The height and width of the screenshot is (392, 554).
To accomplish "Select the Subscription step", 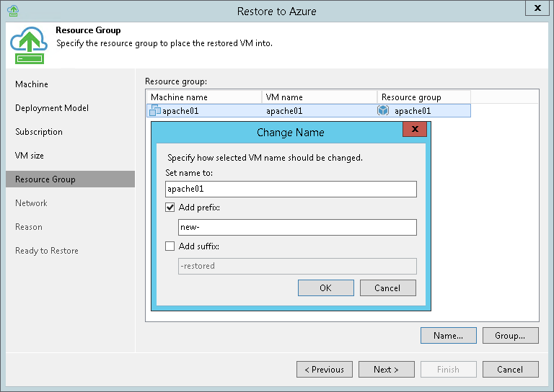I will 39,132.
